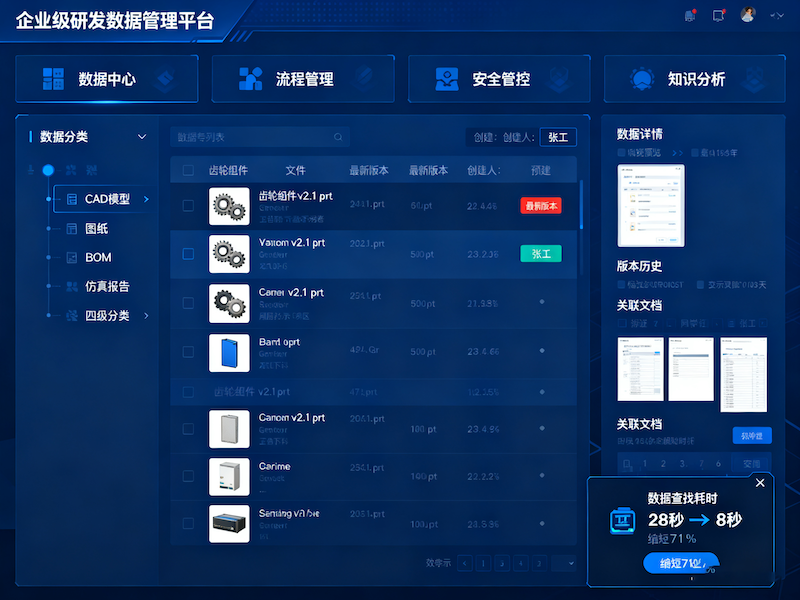Check the box for 齿轮组件 v2.1 prt row
The image size is (800, 600).
click(188, 205)
